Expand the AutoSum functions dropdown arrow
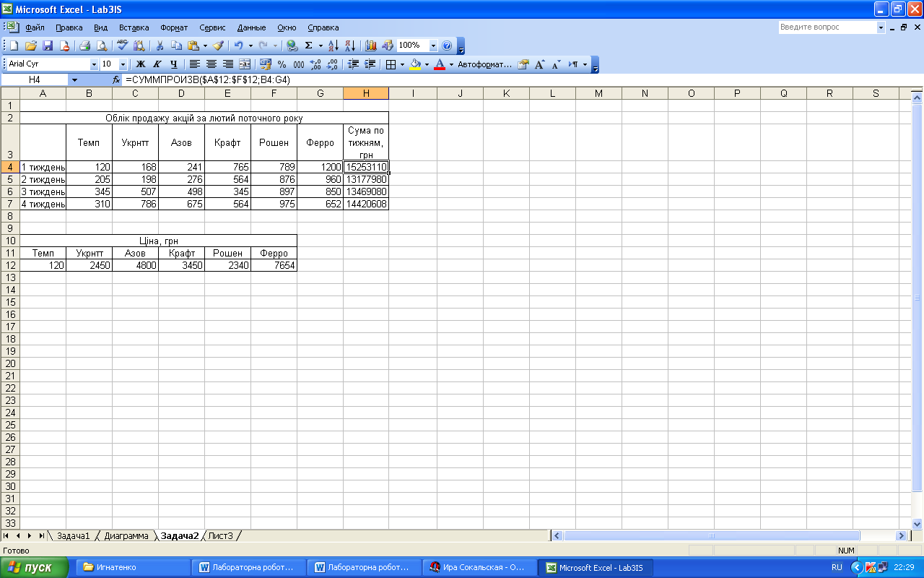Screen dimensions: 924x578 (320, 46)
